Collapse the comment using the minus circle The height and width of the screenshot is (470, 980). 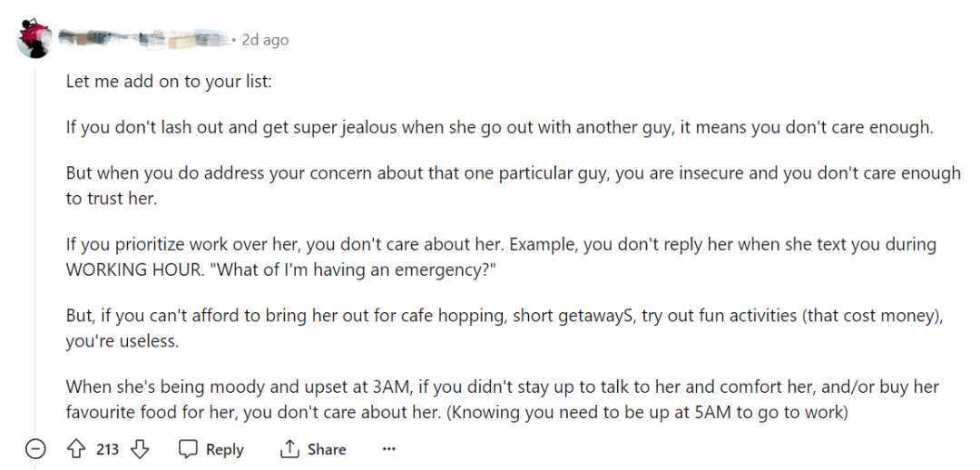(x=35, y=449)
